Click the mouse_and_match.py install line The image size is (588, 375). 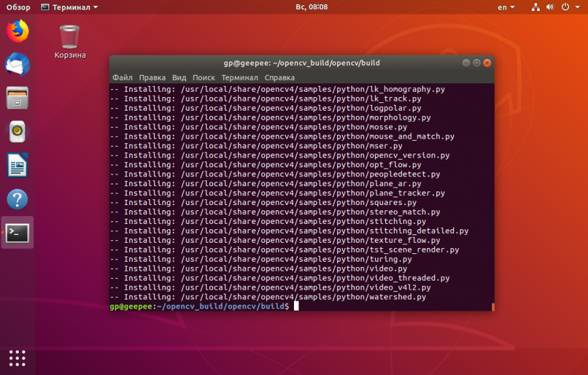coord(282,136)
